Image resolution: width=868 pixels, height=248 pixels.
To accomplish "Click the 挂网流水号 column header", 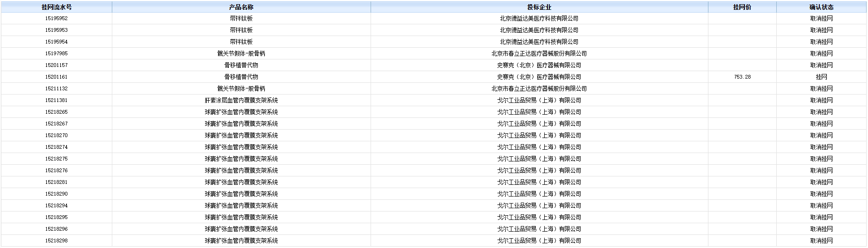I will tap(56, 7).
